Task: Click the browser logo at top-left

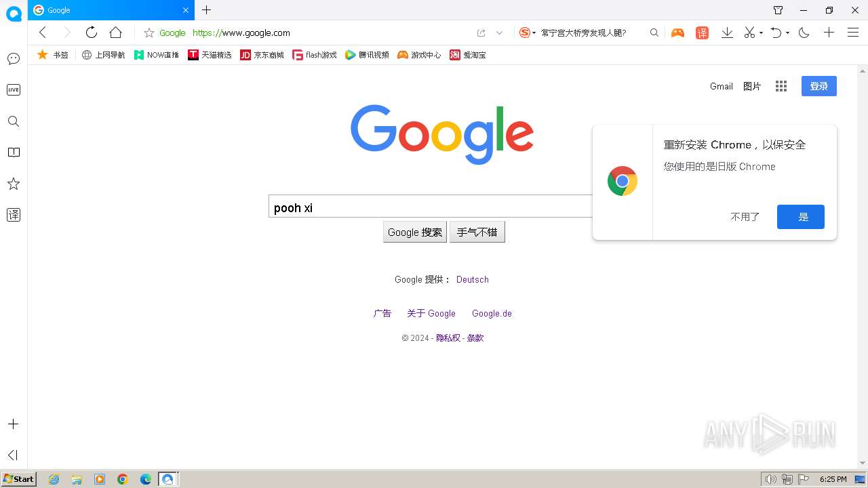Action: 14,14
